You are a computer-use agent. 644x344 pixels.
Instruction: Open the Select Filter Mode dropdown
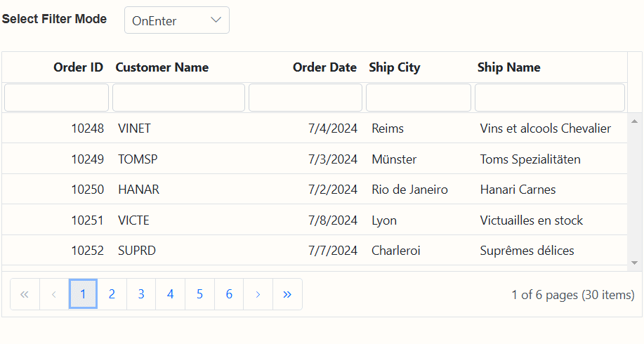(x=177, y=20)
